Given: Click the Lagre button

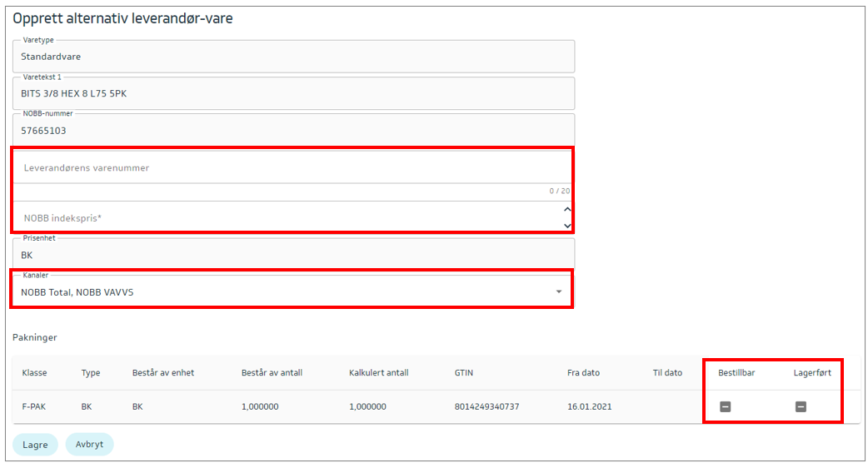Looking at the screenshot, I should pos(35,445).
